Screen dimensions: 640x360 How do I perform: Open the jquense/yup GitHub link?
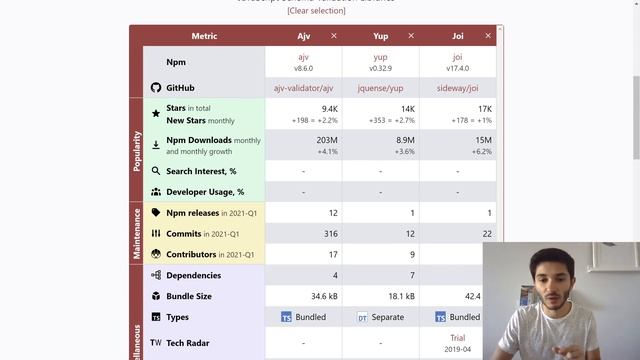click(380, 88)
